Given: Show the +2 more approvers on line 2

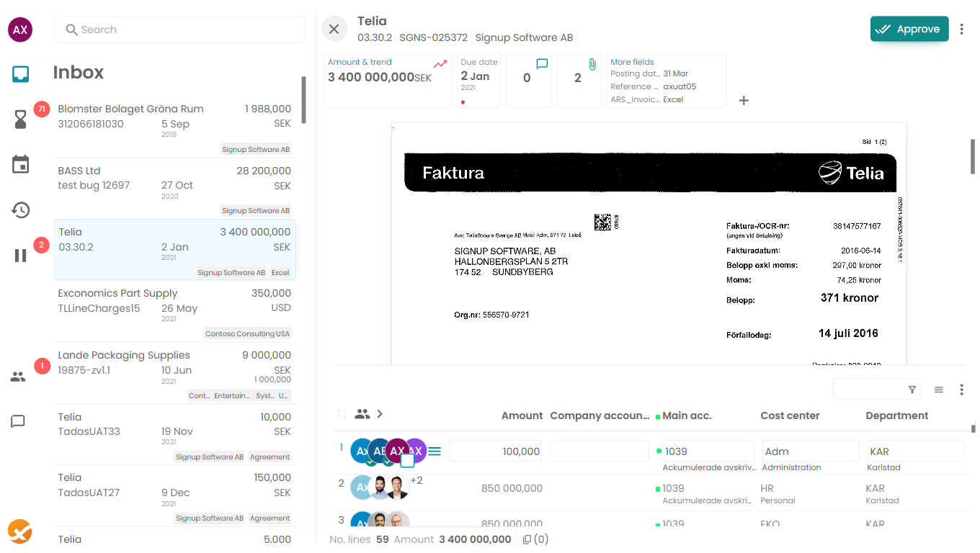Looking at the screenshot, I should tap(416, 480).
